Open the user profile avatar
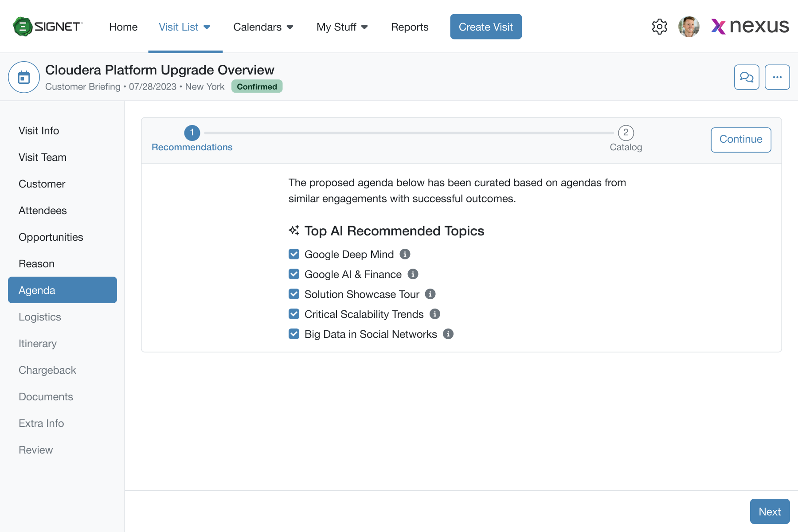Screen dimensions: 798x532 [689, 27]
